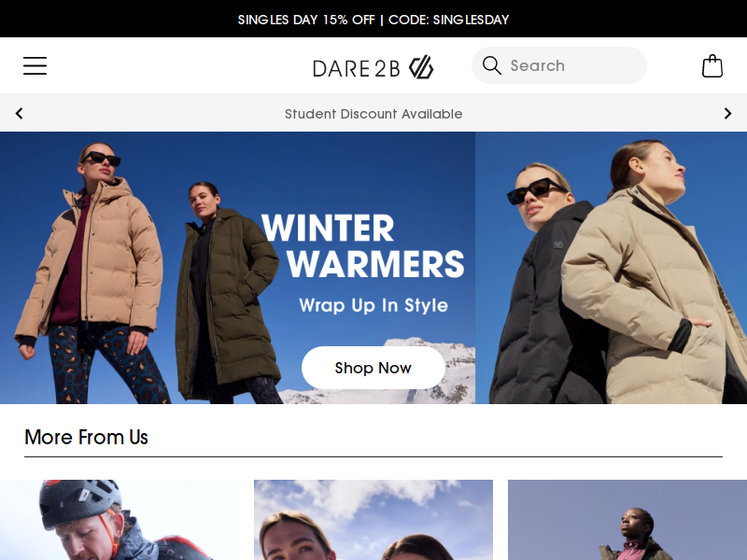Click the magnifying glass search icon

click(492, 65)
